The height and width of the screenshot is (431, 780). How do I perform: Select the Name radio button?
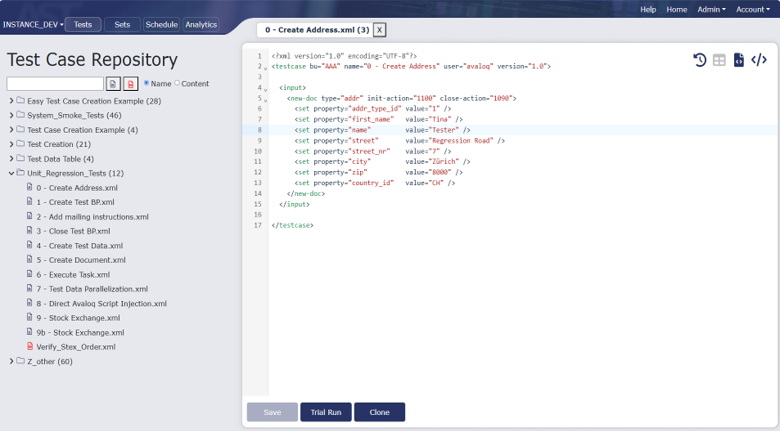(146, 83)
